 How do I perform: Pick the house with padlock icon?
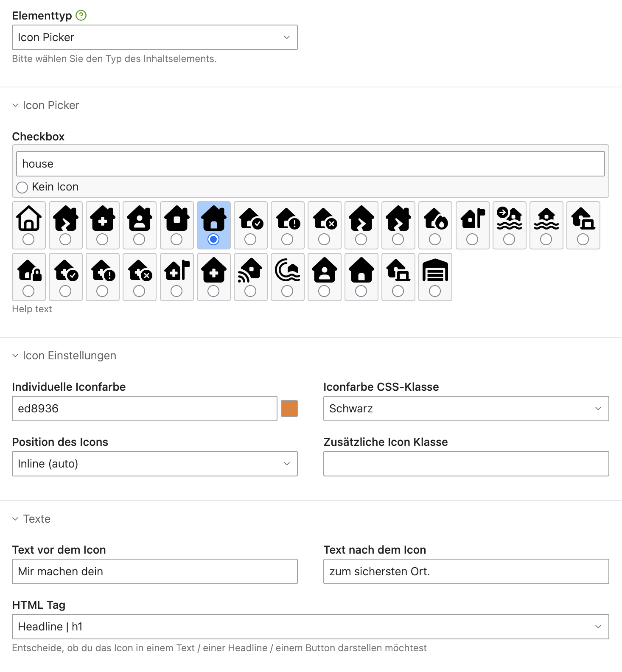tap(29, 277)
